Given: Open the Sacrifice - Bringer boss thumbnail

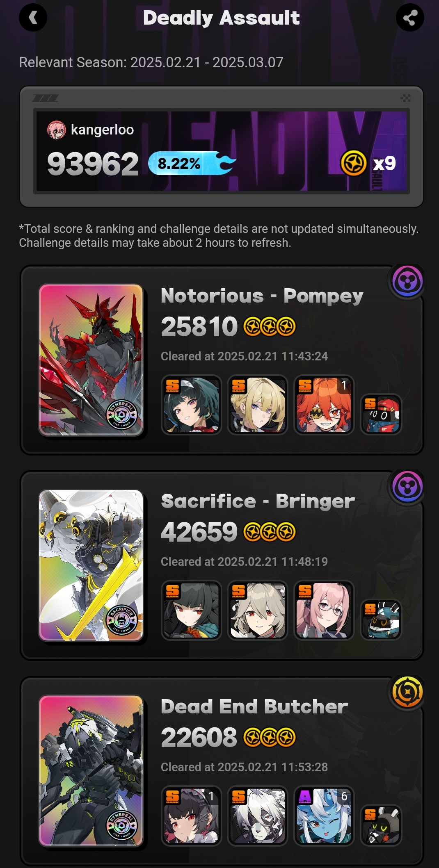Looking at the screenshot, I should point(91,565).
